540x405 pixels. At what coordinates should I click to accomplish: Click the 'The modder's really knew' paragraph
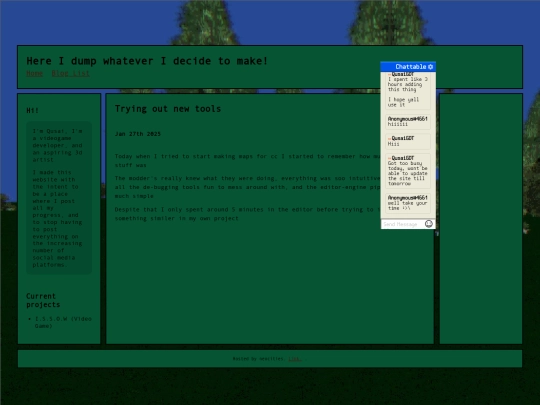pyautogui.click(x=247, y=187)
